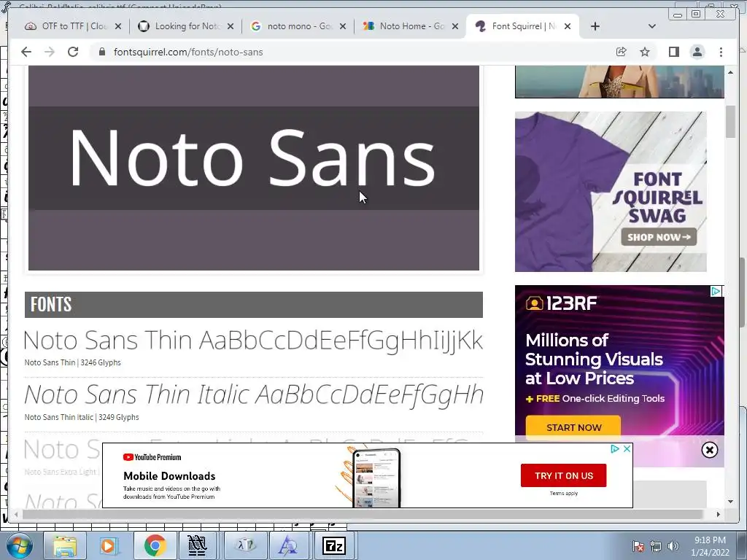The width and height of the screenshot is (747, 560).
Task: View site info via the lock icon
Action: [101, 52]
